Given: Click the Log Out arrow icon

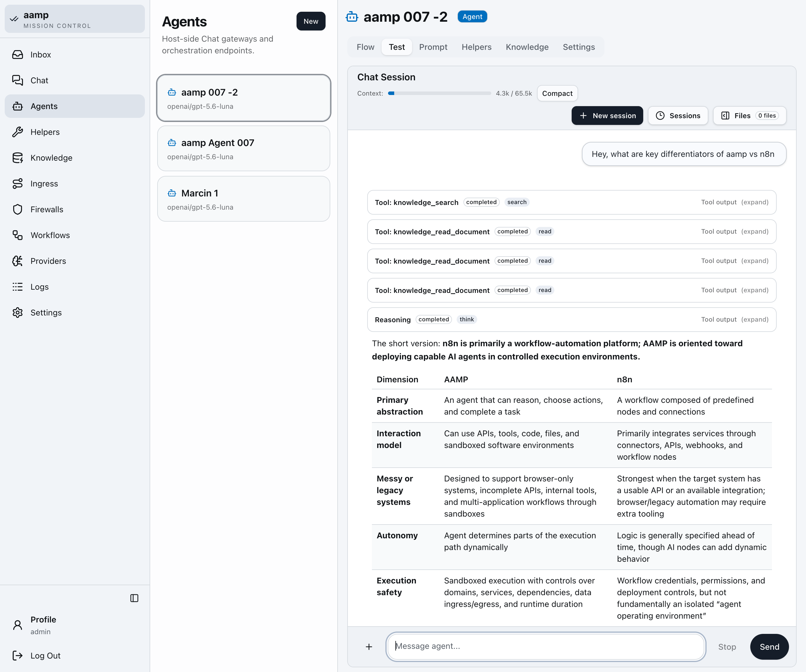Looking at the screenshot, I should tap(17, 656).
